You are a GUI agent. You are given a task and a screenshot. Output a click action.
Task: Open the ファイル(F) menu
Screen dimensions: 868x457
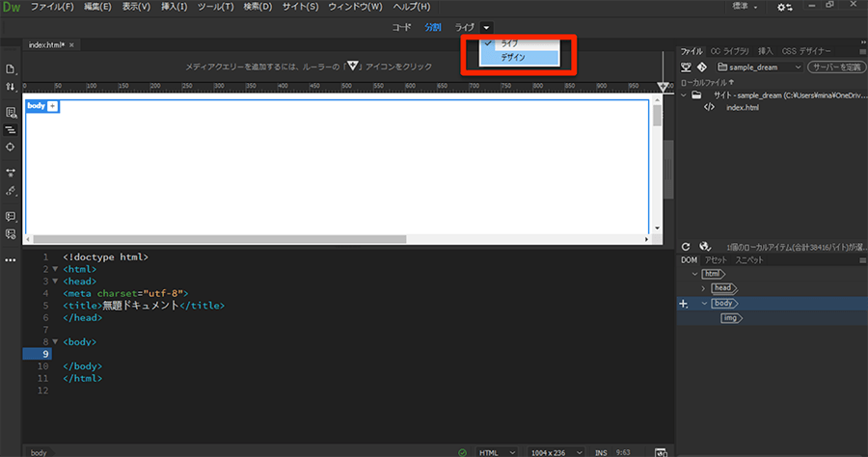point(52,7)
